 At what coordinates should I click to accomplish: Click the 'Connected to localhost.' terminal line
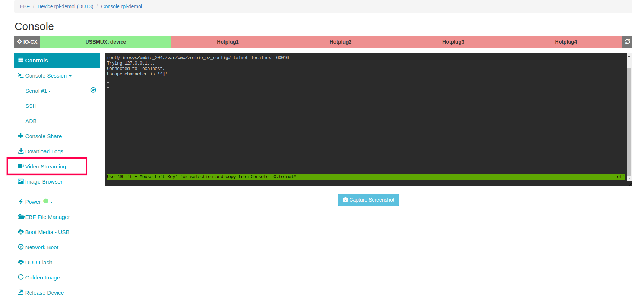click(136, 69)
